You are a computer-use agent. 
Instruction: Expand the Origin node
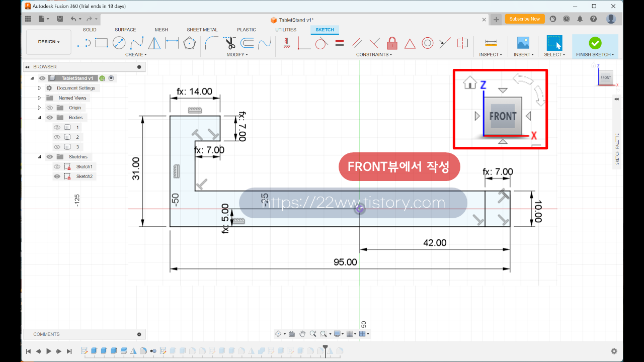39,108
